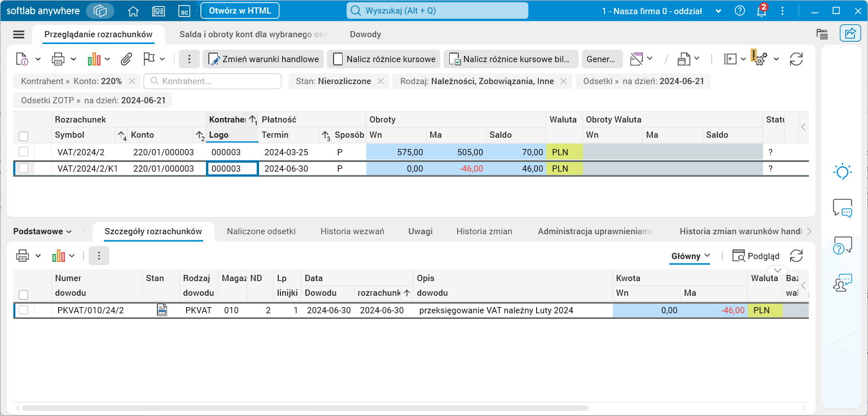Expand the top chart dropdown arrow
The height and width of the screenshot is (416, 868).
coord(107,59)
